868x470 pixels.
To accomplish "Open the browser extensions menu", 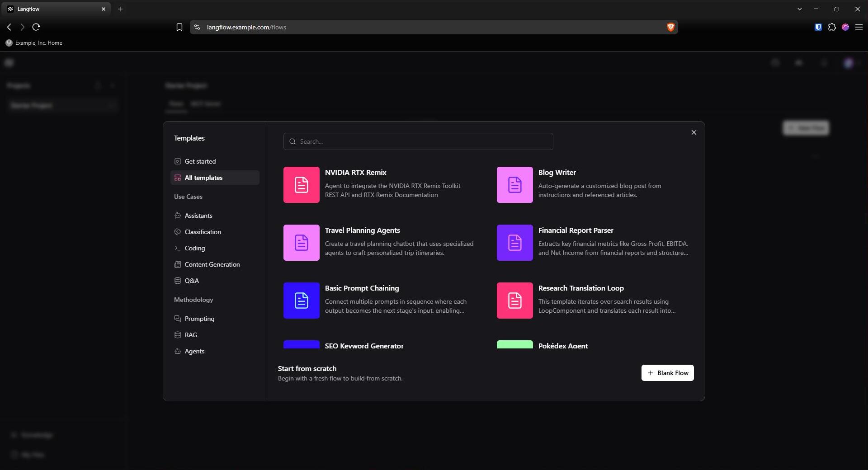I will point(832,27).
